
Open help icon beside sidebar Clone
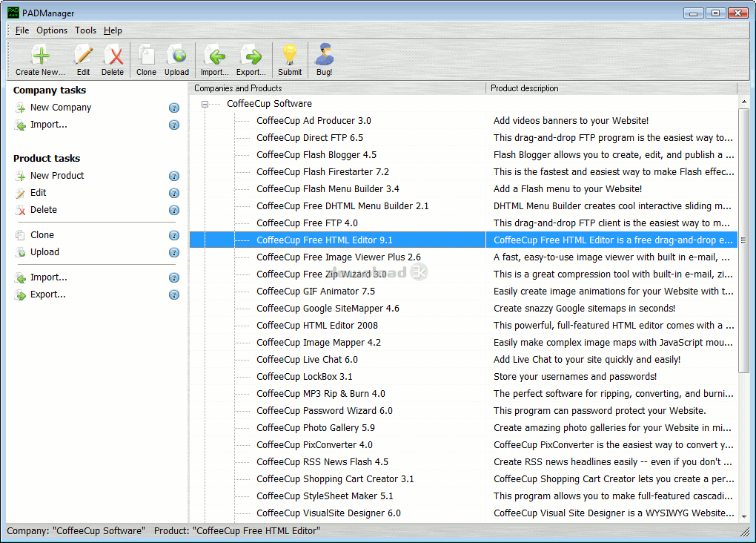tap(174, 236)
